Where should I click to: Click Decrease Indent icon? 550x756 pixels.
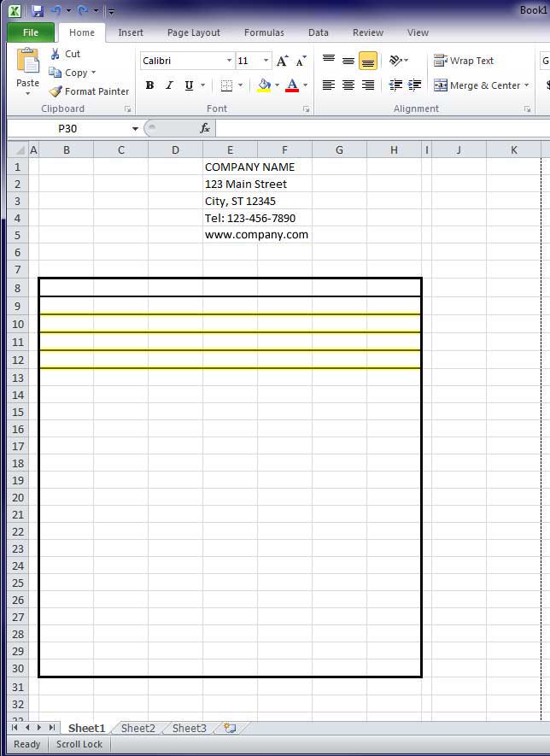point(395,85)
